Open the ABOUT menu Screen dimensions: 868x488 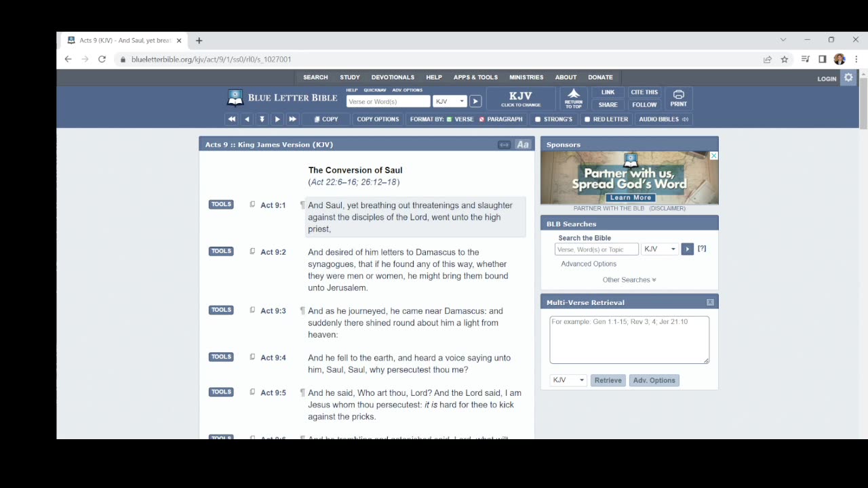point(566,77)
